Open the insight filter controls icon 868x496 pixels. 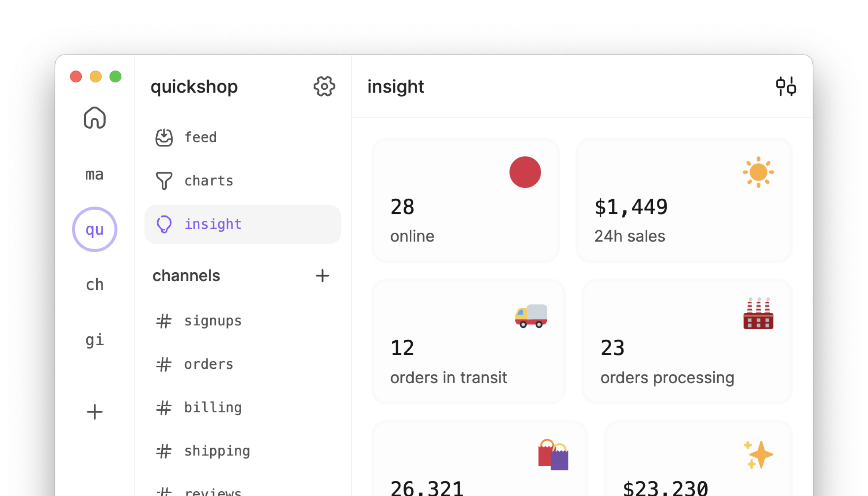coord(786,86)
